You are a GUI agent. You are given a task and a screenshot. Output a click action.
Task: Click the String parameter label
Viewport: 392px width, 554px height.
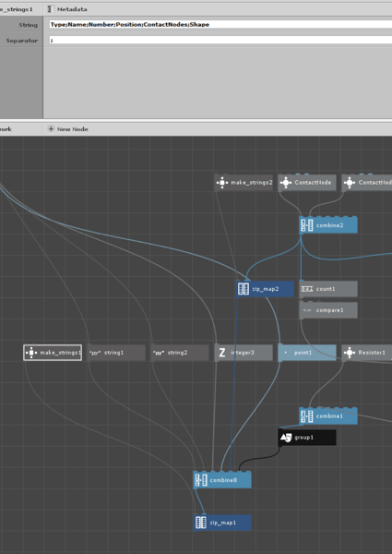[x=28, y=25]
